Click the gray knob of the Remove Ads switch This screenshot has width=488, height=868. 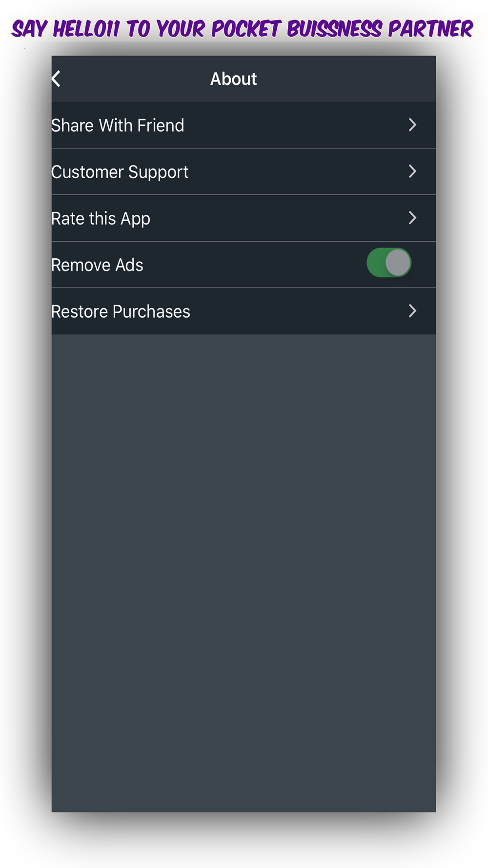[x=398, y=263]
